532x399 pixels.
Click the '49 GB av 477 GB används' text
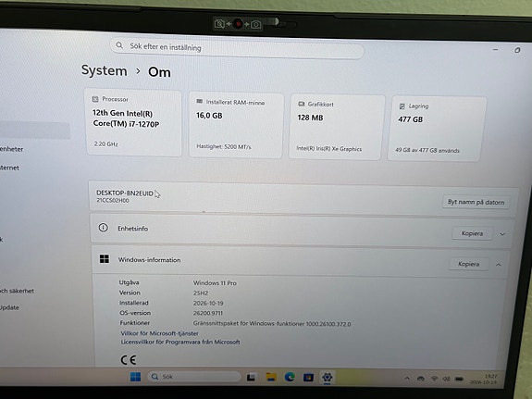(427, 150)
